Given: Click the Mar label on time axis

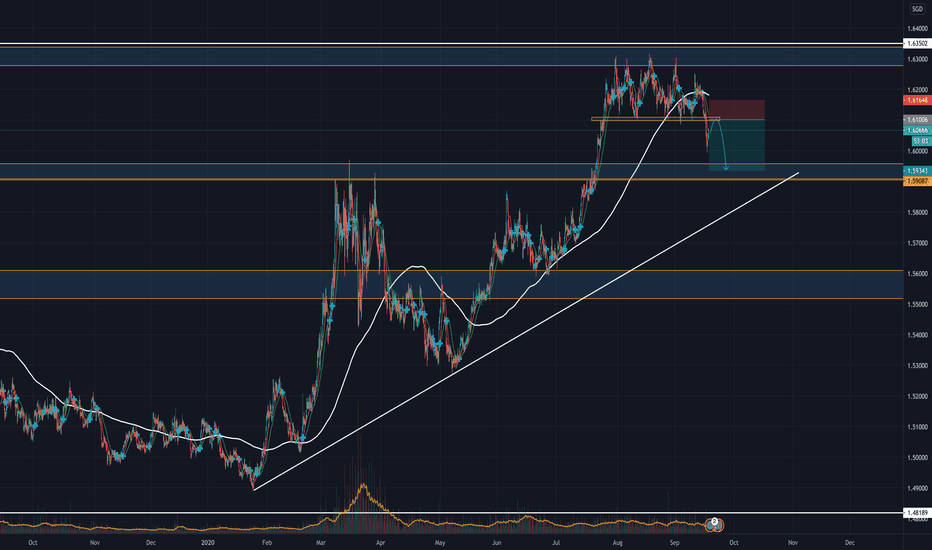Looking at the screenshot, I should (321, 542).
